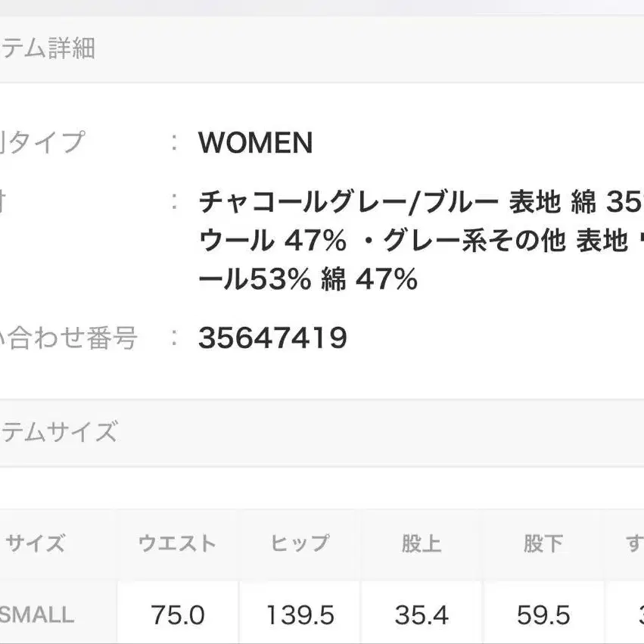Select the 合わせ番号 field label

[x=70, y=338]
